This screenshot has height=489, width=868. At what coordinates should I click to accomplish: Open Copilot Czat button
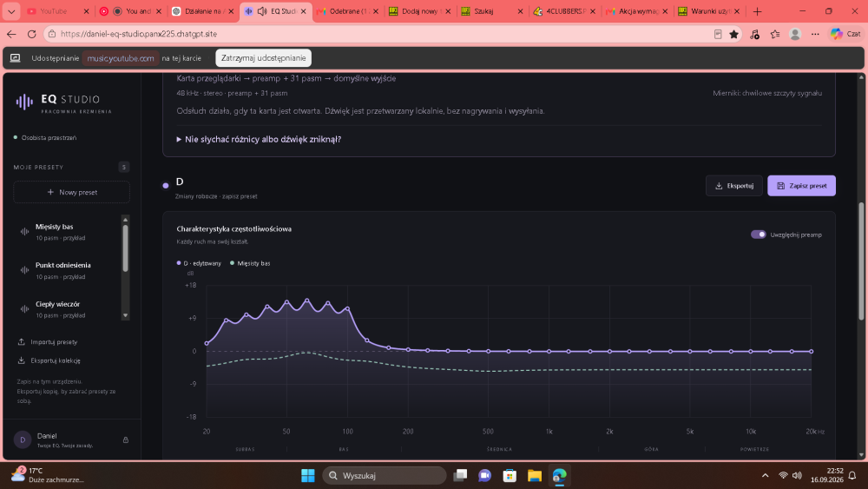[845, 34]
